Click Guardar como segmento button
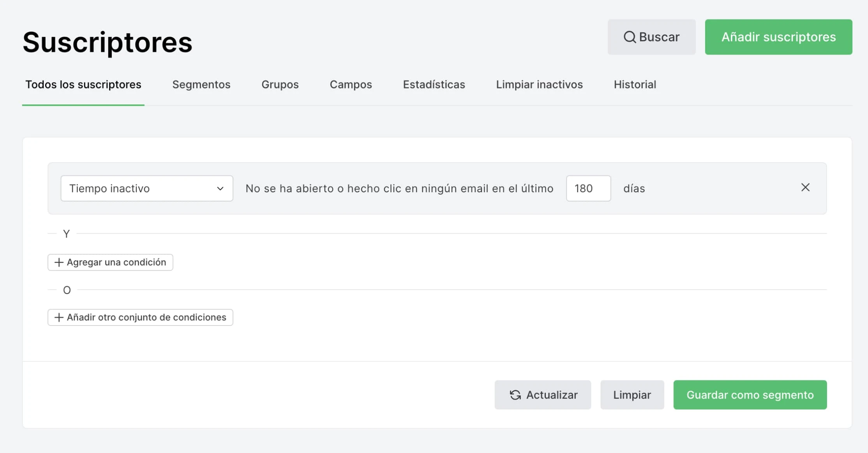The width and height of the screenshot is (868, 453). [x=750, y=395]
